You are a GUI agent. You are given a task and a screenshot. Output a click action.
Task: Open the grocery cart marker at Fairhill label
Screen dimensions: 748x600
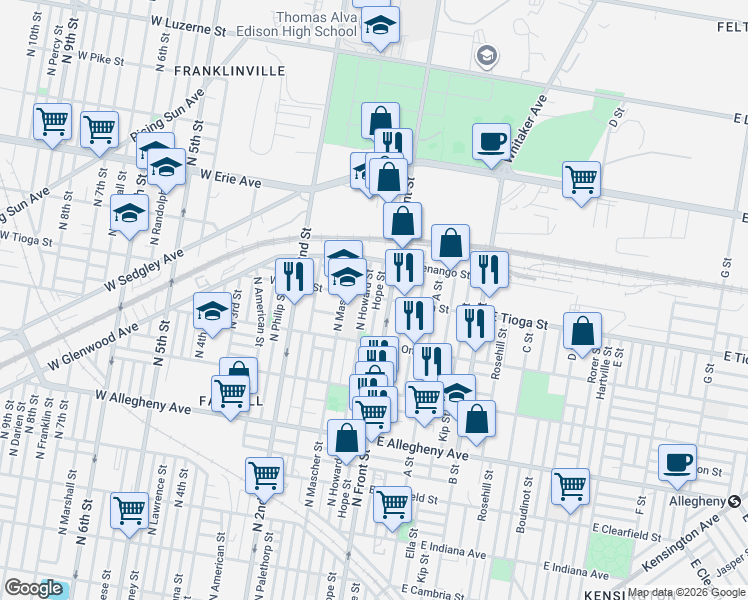[x=230, y=394]
